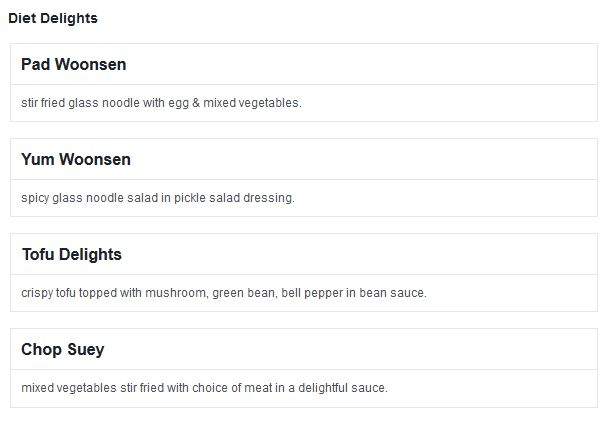This screenshot has height=423, width=610.
Task: Open the Chop Suey menu item
Action: tap(63, 349)
